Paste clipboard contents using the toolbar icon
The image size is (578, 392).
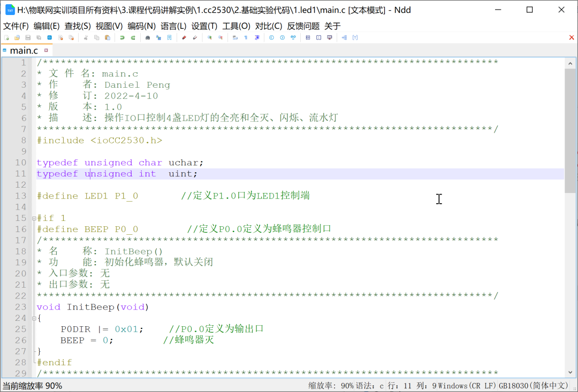tap(108, 37)
